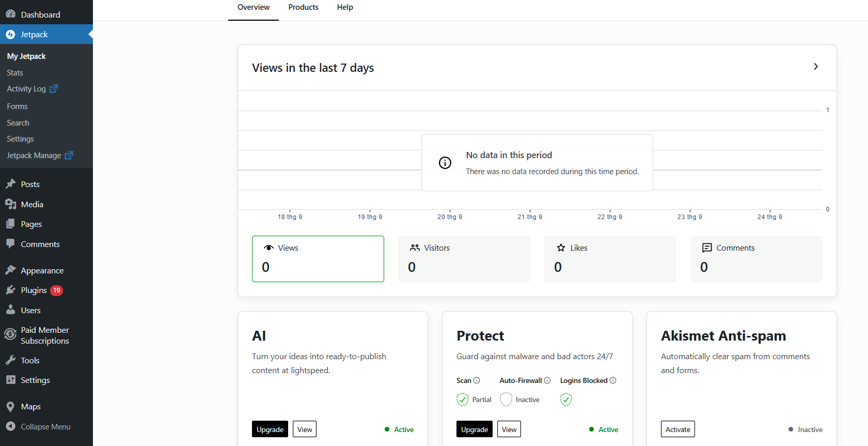Click Akismet 'Inactive' status text
This screenshot has height=446, width=868.
click(x=810, y=429)
